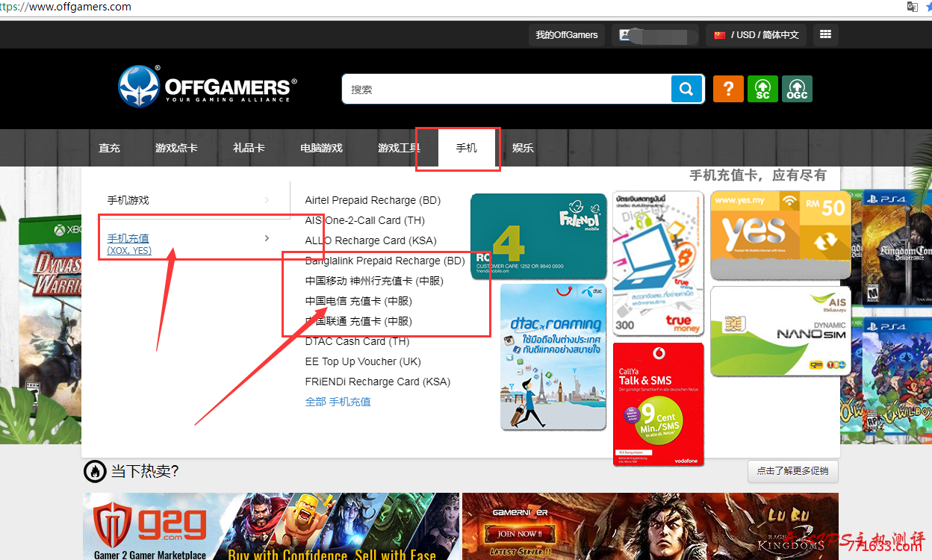This screenshot has height=560, width=932.
Task: Open the Lu Bu Kingdoms banner
Action: pyautogui.click(x=650, y=526)
